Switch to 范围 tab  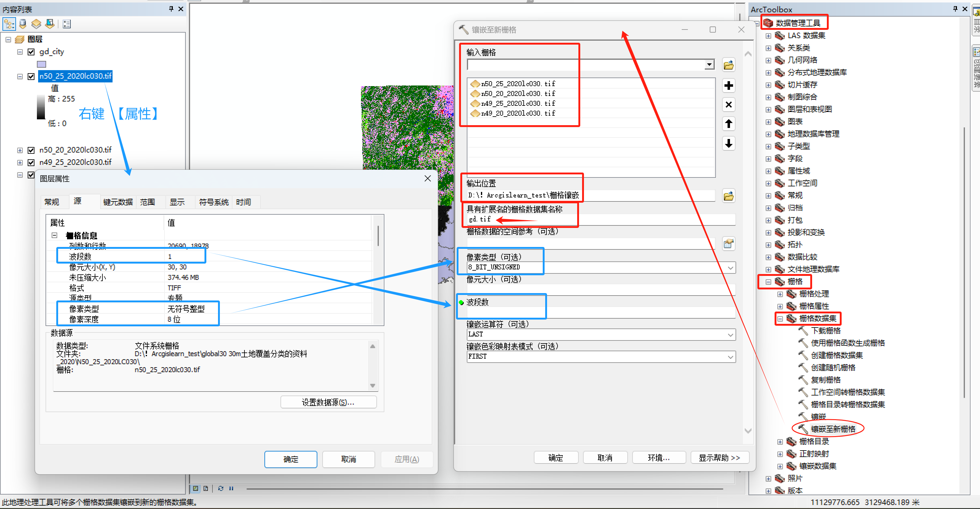tap(147, 202)
